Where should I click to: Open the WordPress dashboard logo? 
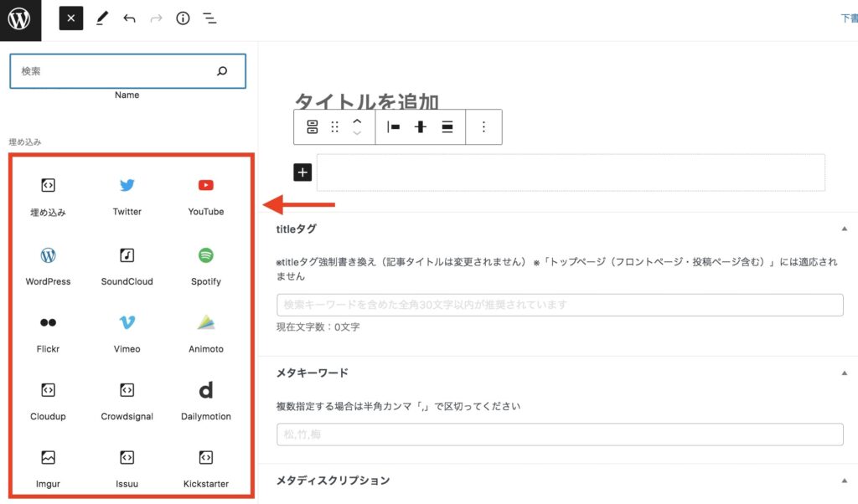tap(20, 20)
